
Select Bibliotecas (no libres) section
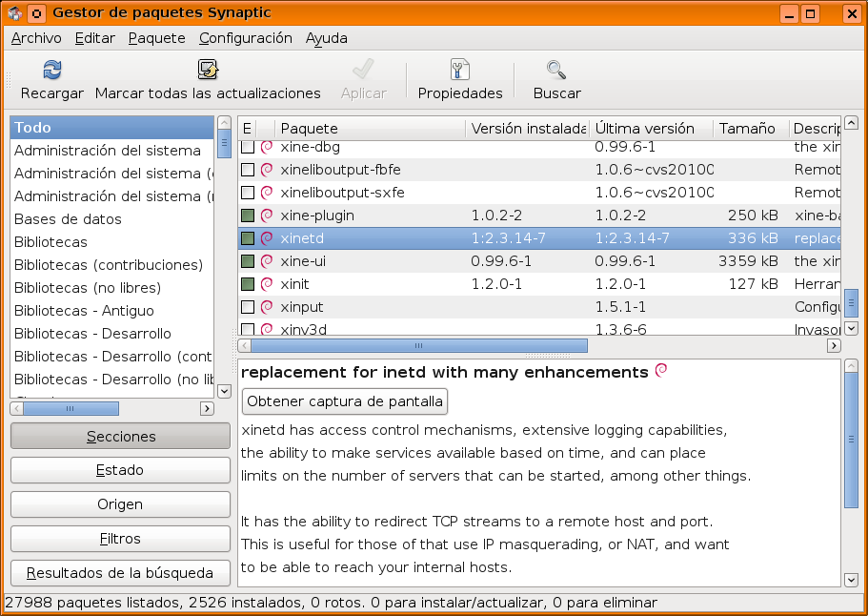click(x=111, y=288)
